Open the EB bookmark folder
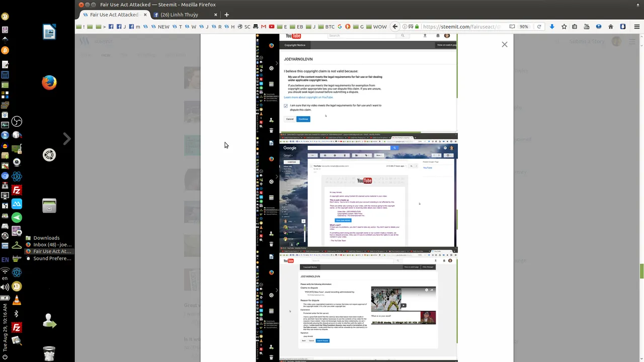The image size is (644, 362). point(297,27)
